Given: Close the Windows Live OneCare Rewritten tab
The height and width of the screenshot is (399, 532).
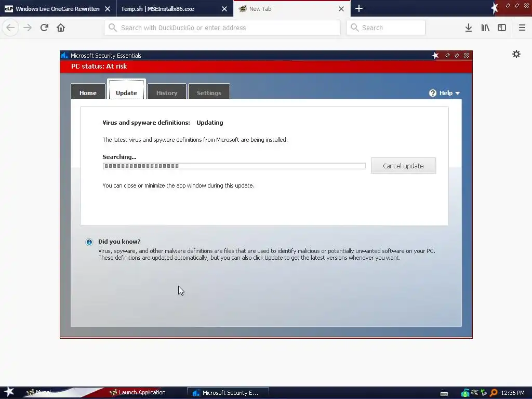Looking at the screenshot, I should tap(108, 9).
